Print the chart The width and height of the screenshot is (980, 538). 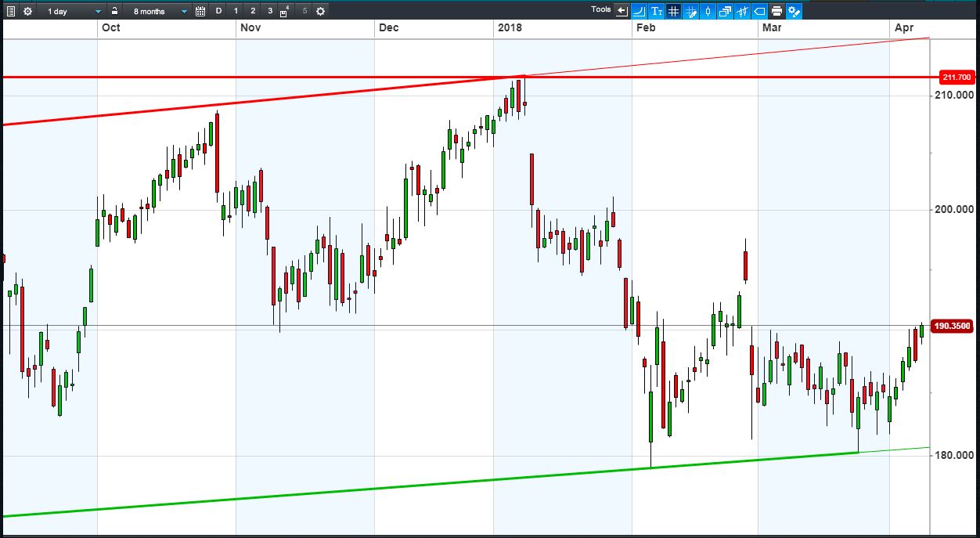tap(776, 11)
